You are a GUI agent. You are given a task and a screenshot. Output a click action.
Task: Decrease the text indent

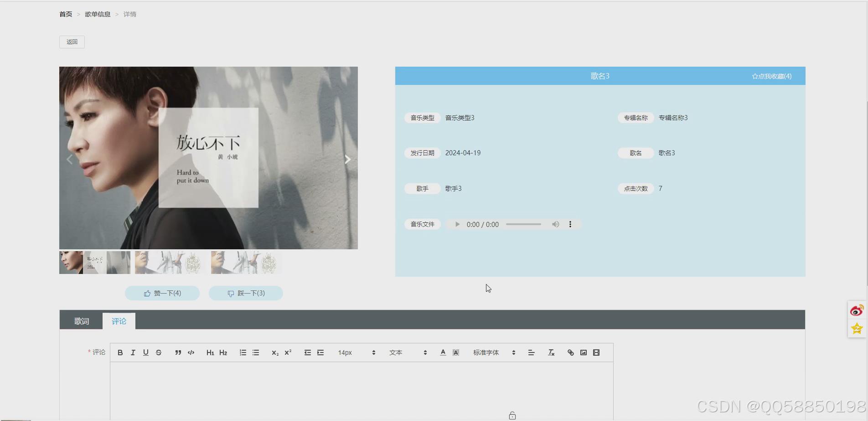pos(307,353)
